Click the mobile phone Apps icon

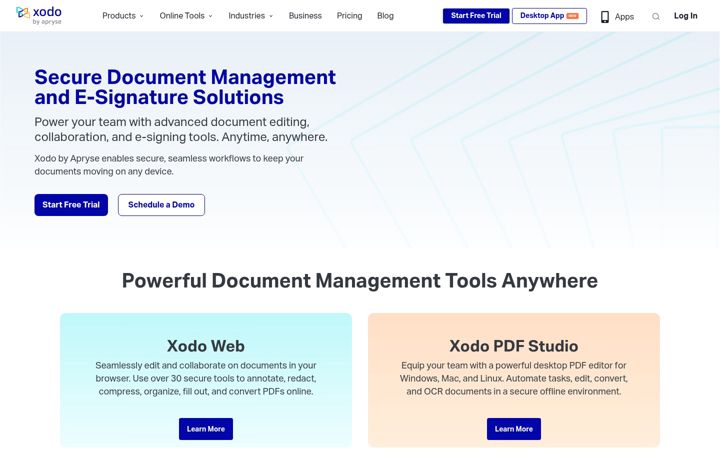pos(605,17)
